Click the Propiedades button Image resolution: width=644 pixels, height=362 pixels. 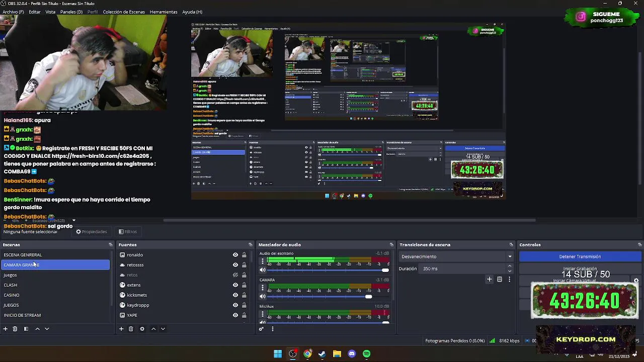(x=92, y=232)
